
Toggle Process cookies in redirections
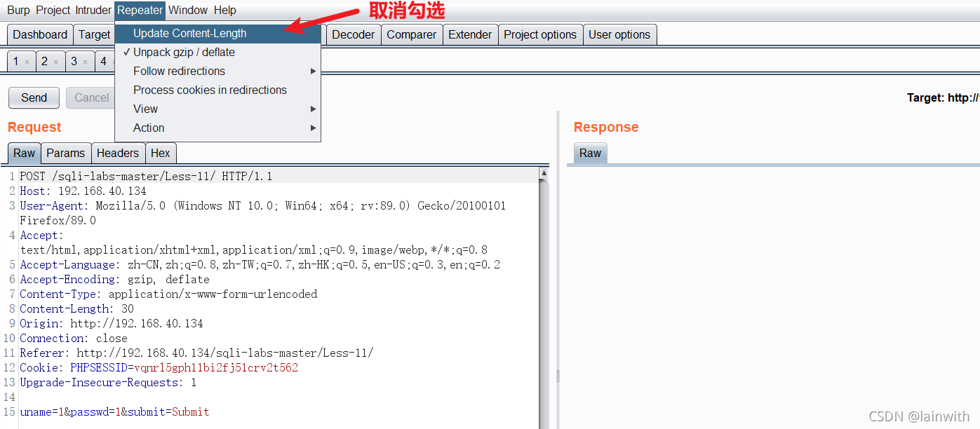[217, 90]
